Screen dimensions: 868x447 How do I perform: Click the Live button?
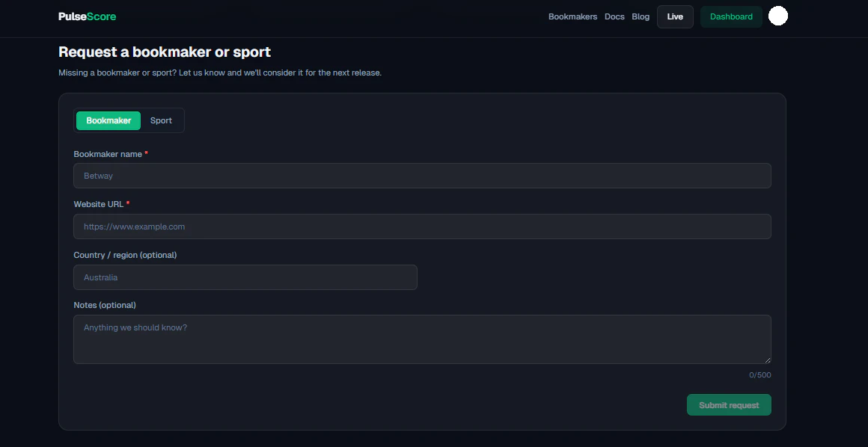(x=674, y=16)
